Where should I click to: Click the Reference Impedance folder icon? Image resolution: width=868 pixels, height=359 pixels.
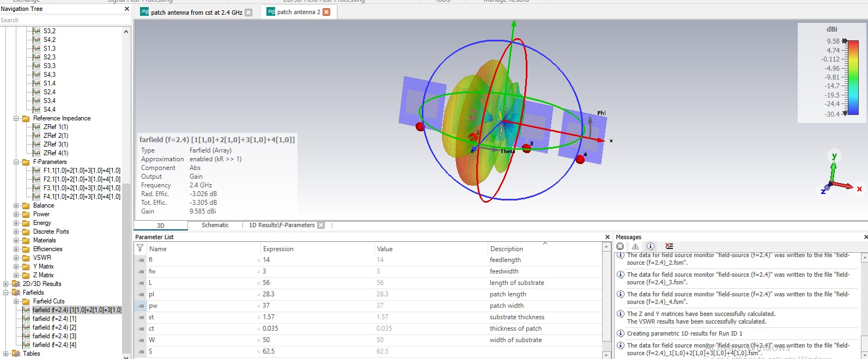[26, 118]
